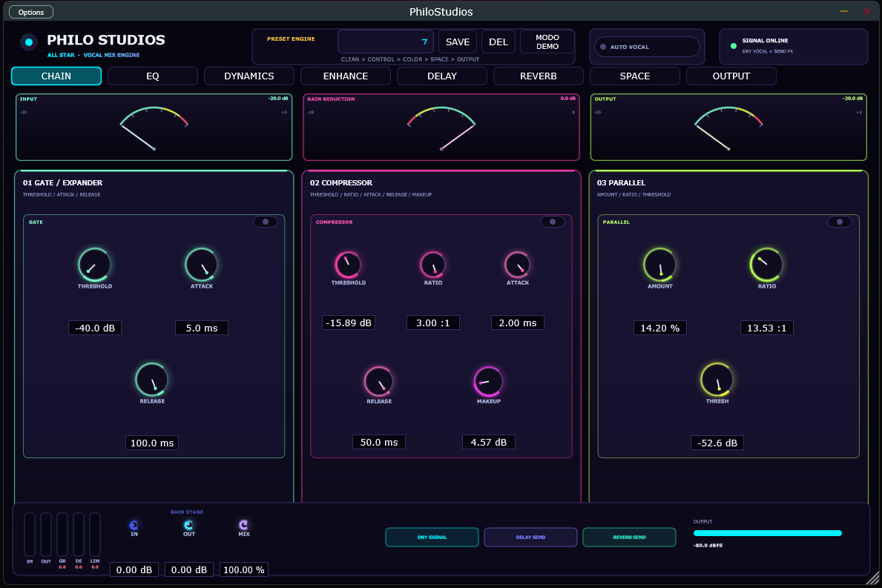Viewport: 882px width, 588px height.
Task: Click the parallel amount value 14.20 %
Action: (659, 328)
